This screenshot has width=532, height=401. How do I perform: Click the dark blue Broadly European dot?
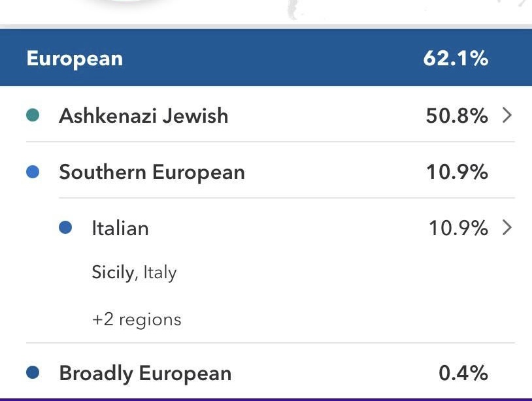point(33,373)
